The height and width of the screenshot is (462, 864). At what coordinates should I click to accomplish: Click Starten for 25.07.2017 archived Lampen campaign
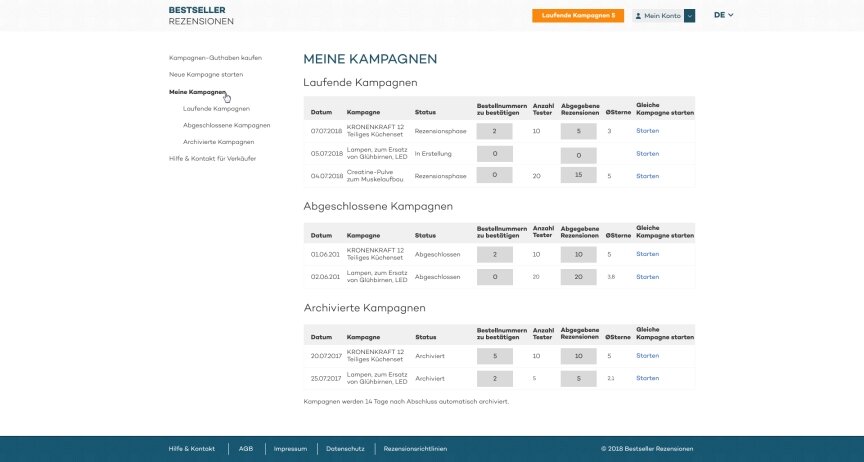(647, 378)
